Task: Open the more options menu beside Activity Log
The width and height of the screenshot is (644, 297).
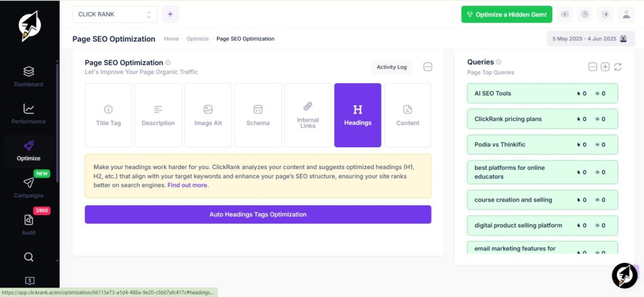Action: pyautogui.click(x=428, y=67)
